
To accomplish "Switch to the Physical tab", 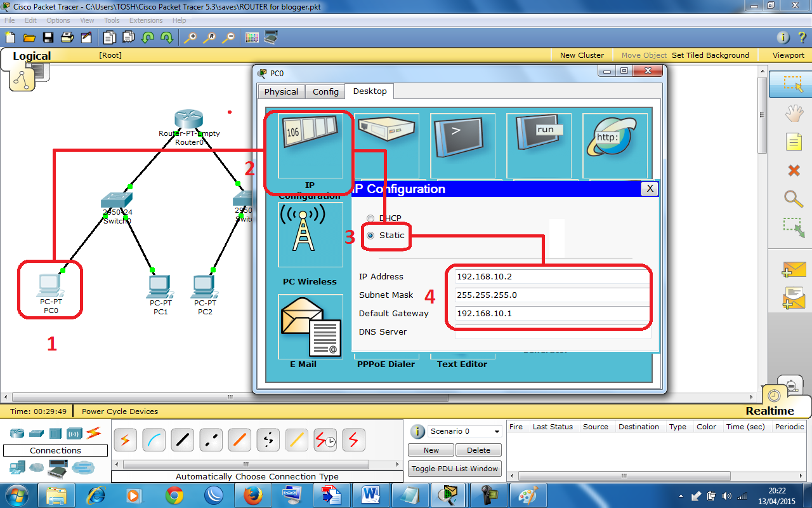I will point(281,91).
